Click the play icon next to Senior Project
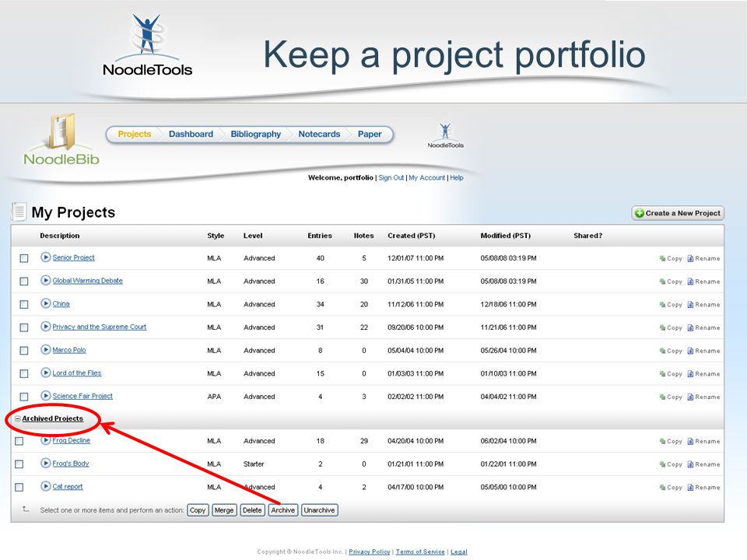 click(x=45, y=257)
